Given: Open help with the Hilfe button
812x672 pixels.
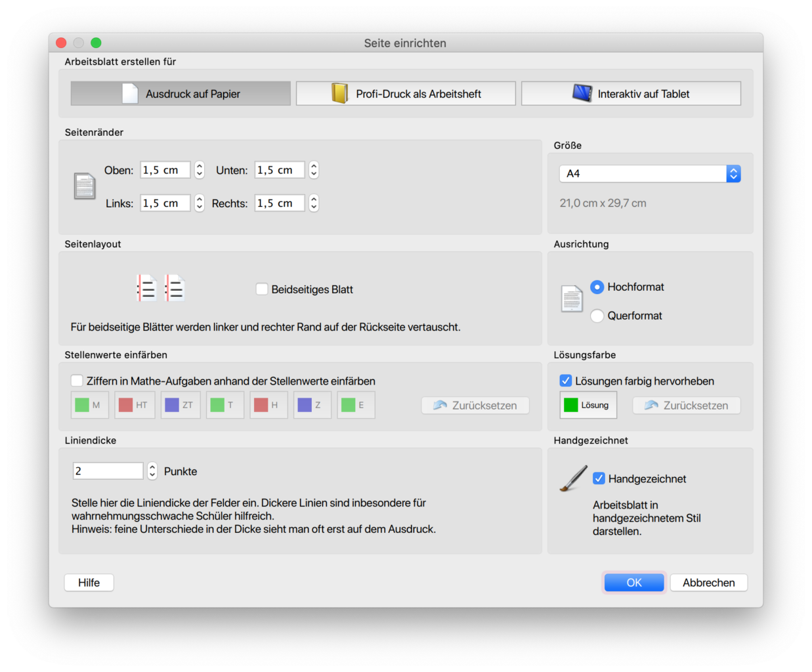Looking at the screenshot, I should click(x=89, y=583).
